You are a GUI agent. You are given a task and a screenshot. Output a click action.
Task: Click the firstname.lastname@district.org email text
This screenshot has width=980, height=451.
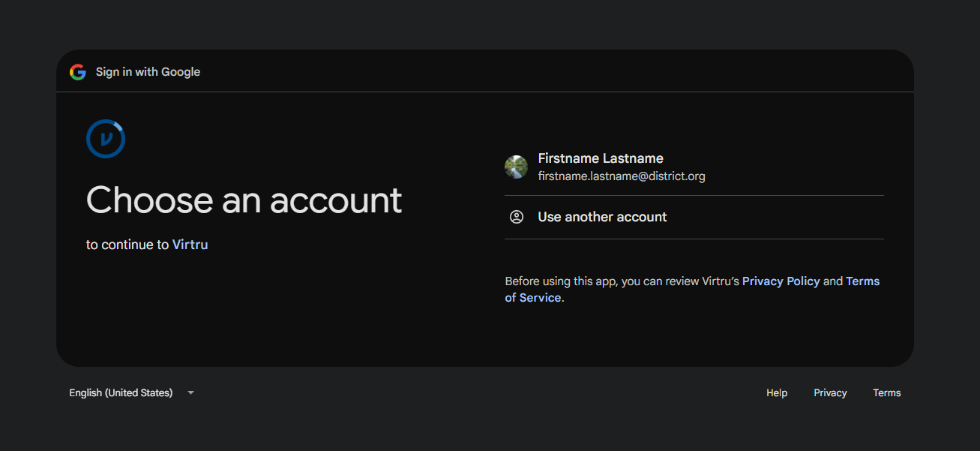pos(622,176)
